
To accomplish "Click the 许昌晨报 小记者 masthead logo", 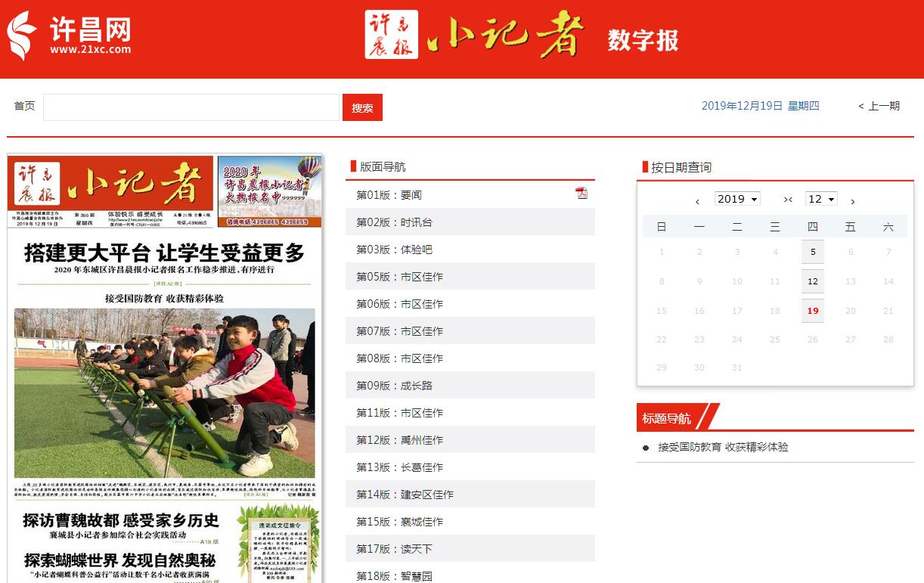I will tap(476, 35).
